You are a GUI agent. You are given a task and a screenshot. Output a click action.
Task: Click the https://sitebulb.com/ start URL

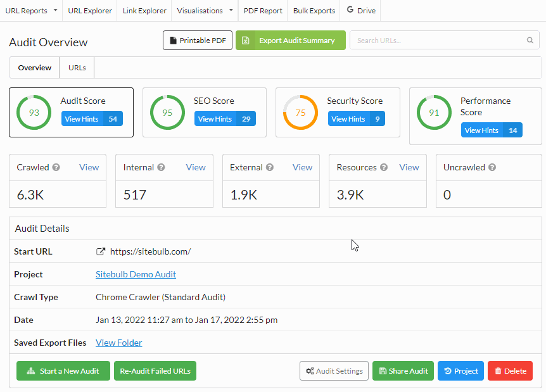coord(150,251)
